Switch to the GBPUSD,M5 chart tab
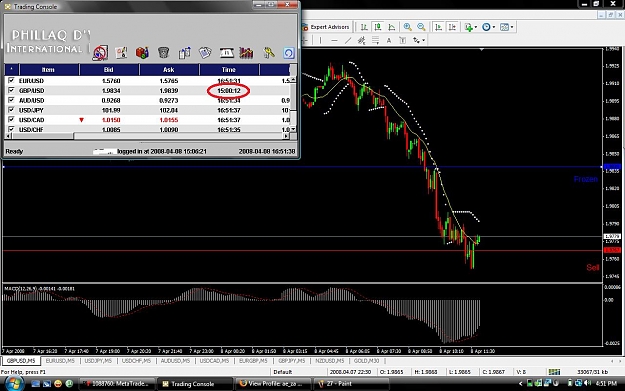This screenshot has width=625, height=391. click(x=21, y=361)
